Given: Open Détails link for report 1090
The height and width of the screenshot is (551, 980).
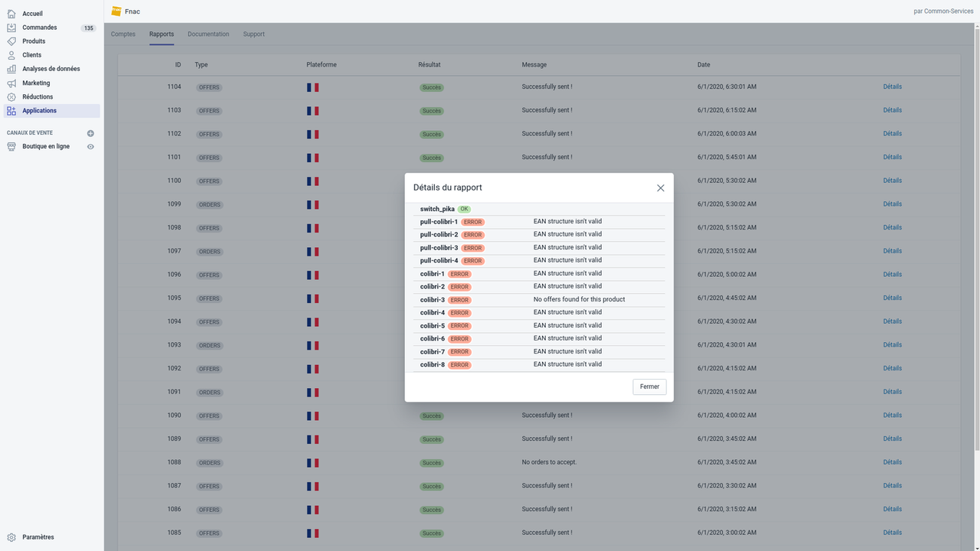Looking at the screenshot, I should [x=892, y=415].
